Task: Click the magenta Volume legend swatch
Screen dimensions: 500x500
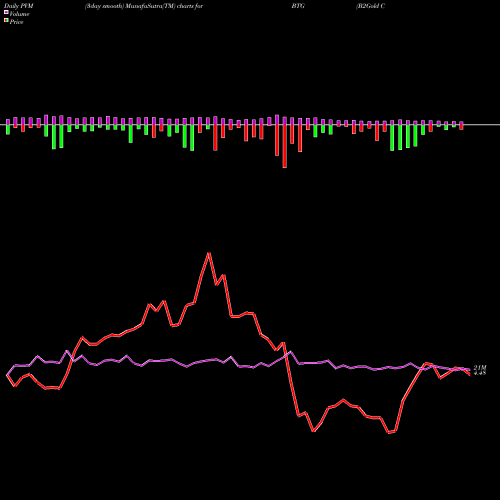Action: [x=6, y=12]
